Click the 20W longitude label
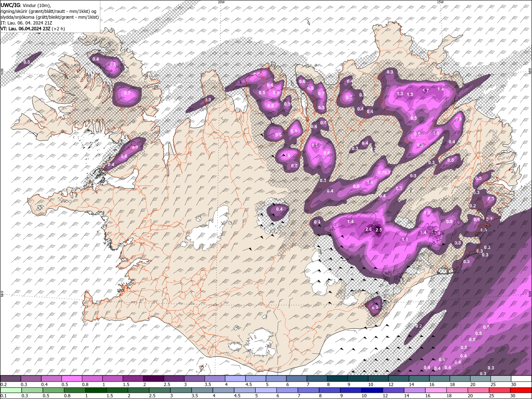The height and width of the screenshot is (399, 532). [221, 2]
